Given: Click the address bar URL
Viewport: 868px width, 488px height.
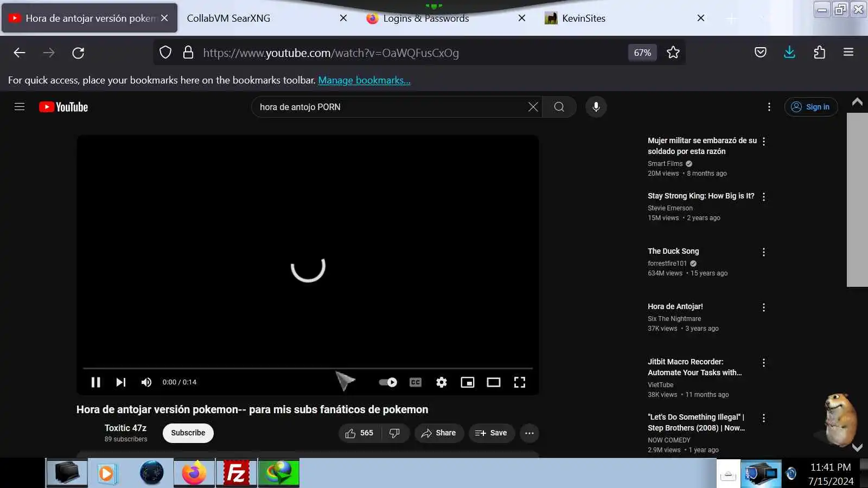Looking at the screenshot, I should (x=331, y=53).
